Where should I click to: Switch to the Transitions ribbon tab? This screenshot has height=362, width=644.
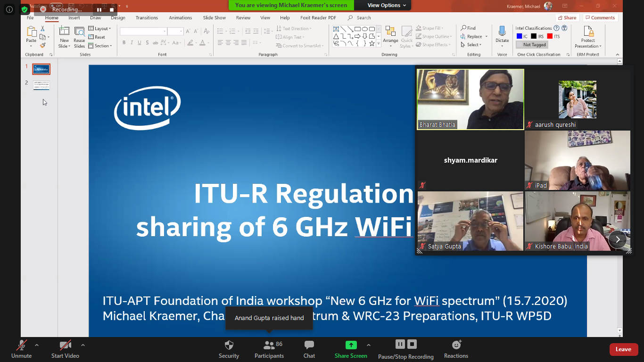click(x=147, y=18)
